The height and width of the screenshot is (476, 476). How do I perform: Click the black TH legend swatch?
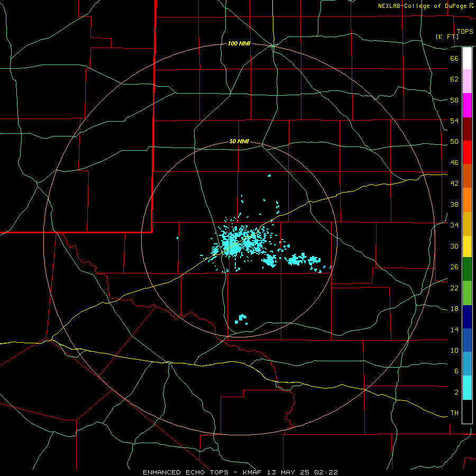[x=467, y=411]
